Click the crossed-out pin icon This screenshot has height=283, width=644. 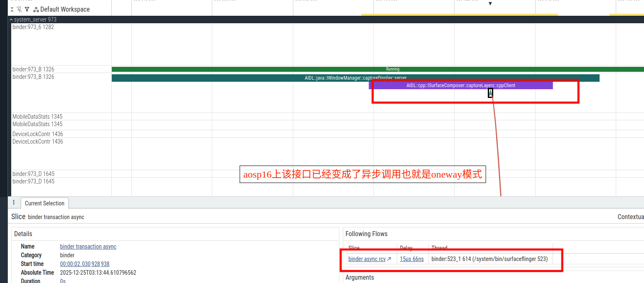point(19,9)
